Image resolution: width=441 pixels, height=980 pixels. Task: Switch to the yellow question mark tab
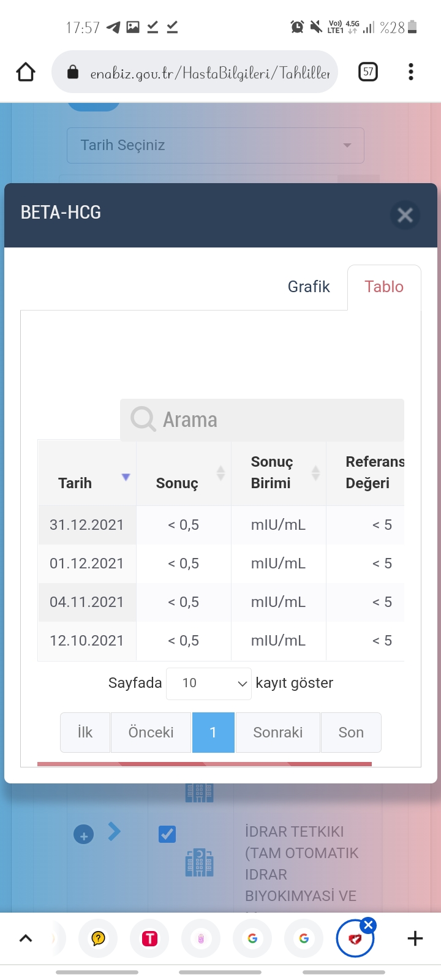tap(98, 938)
